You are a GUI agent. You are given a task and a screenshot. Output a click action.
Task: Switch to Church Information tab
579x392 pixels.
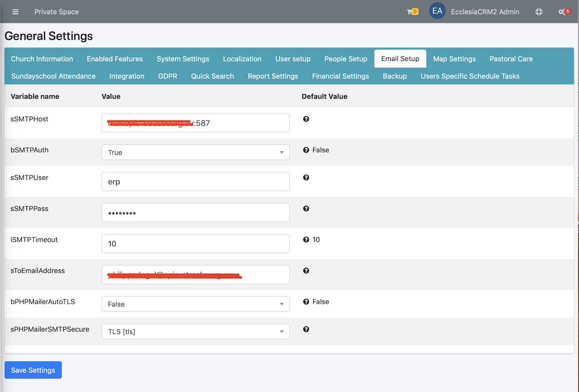click(42, 59)
